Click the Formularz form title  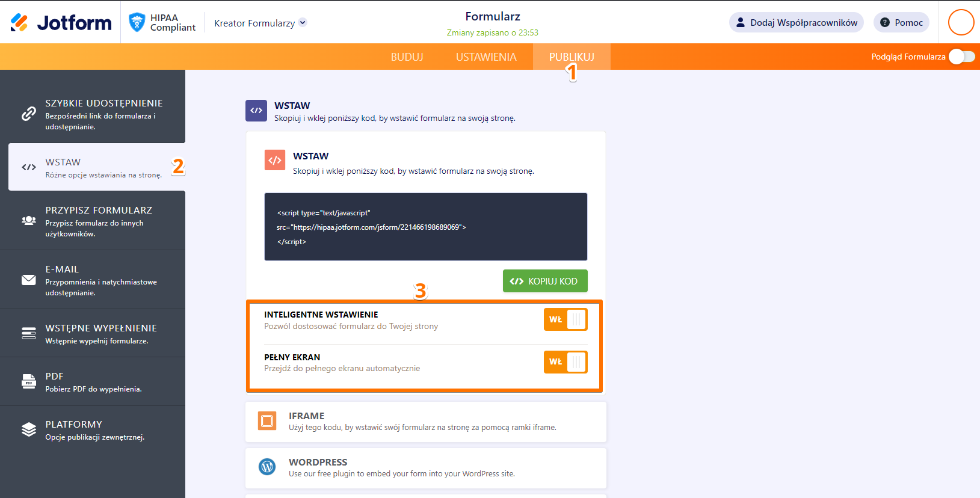tap(493, 17)
